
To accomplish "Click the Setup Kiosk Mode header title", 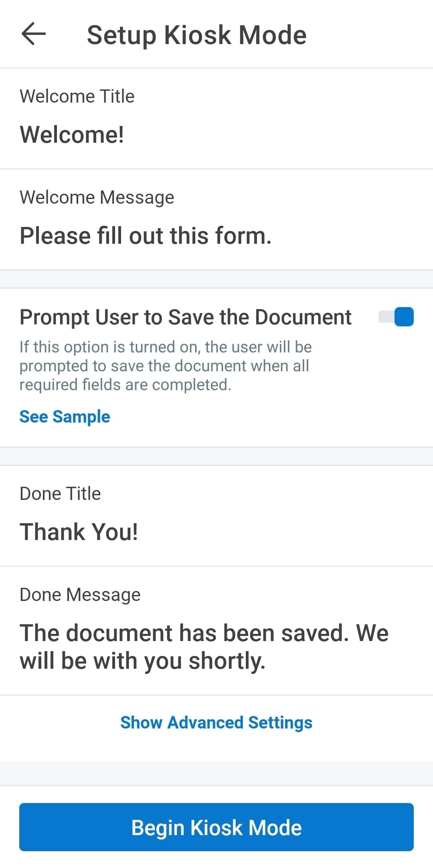I will [x=196, y=35].
